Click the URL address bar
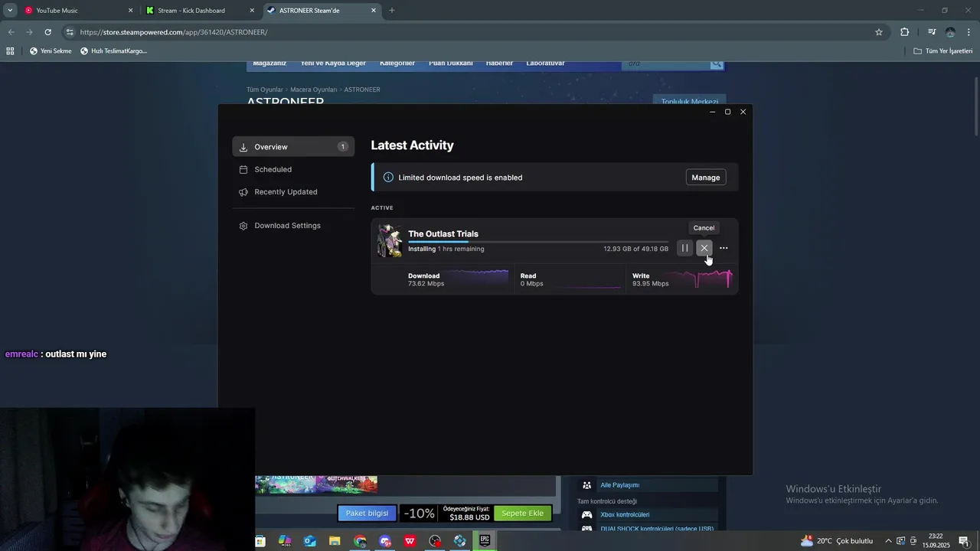Image resolution: width=980 pixels, height=551 pixels. click(x=475, y=32)
